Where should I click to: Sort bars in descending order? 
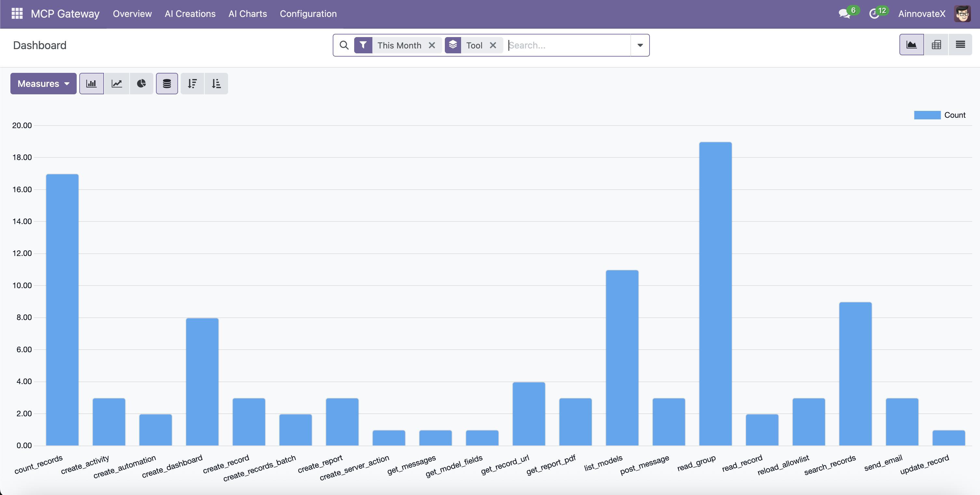tap(192, 83)
